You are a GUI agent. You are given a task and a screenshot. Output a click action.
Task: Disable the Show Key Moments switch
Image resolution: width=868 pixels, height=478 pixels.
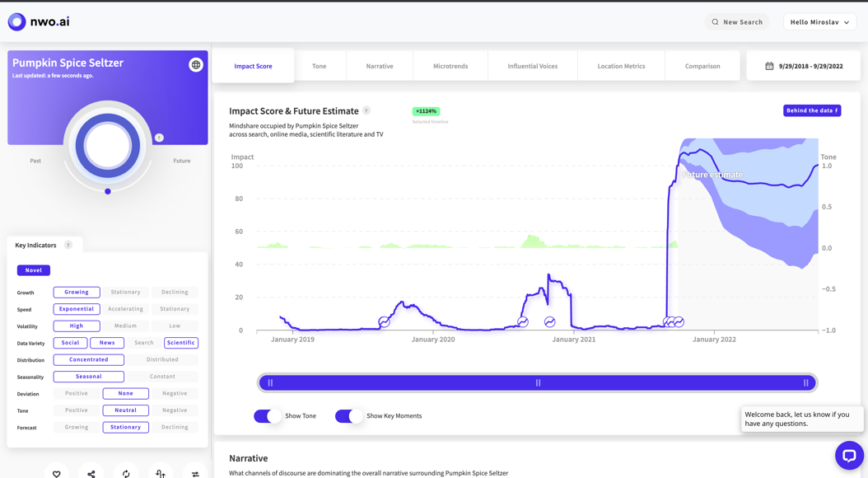coord(349,416)
